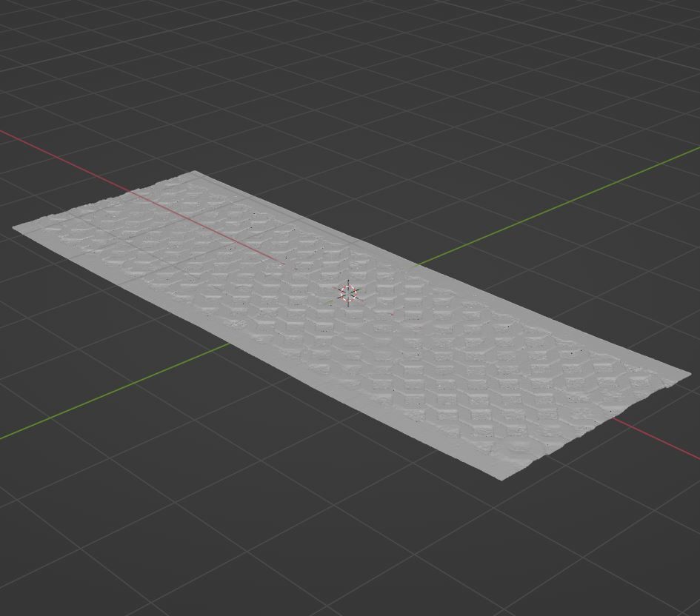Click the 3D cursor crosshair on the mesh
The width and height of the screenshot is (700, 616).
coord(348,293)
